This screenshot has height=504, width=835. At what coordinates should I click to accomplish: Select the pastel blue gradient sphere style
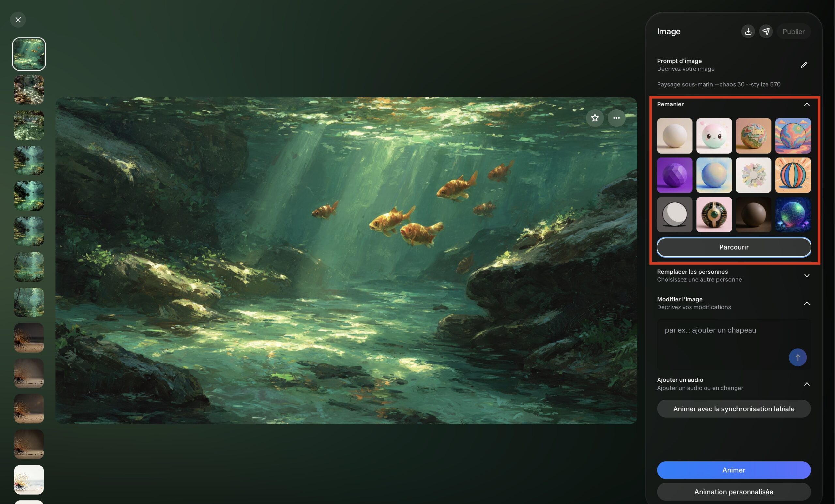(714, 175)
